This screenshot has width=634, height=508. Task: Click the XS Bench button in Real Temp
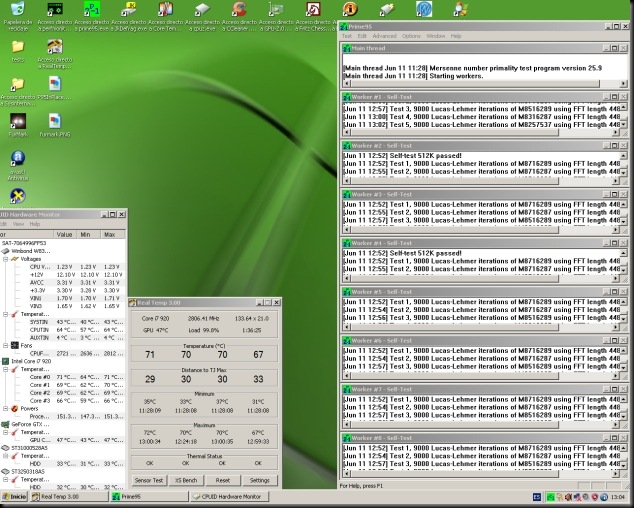(186, 480)
